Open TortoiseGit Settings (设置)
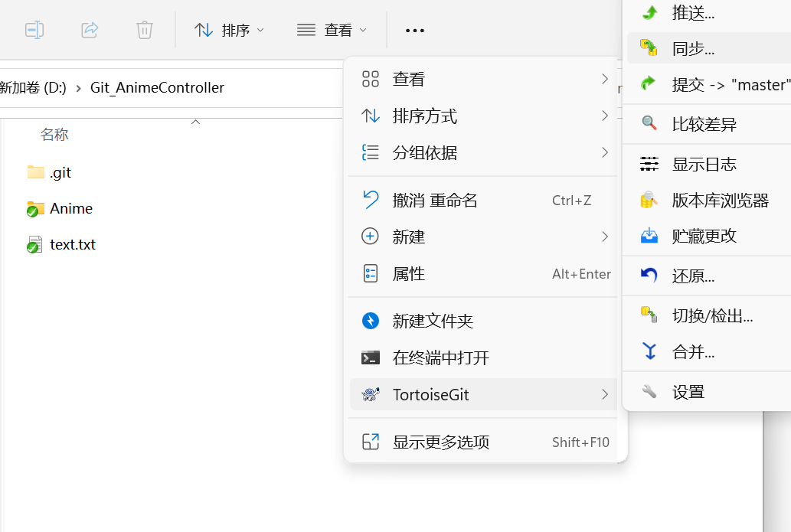This screenshot has width=791, height=532. click(688, 392)
